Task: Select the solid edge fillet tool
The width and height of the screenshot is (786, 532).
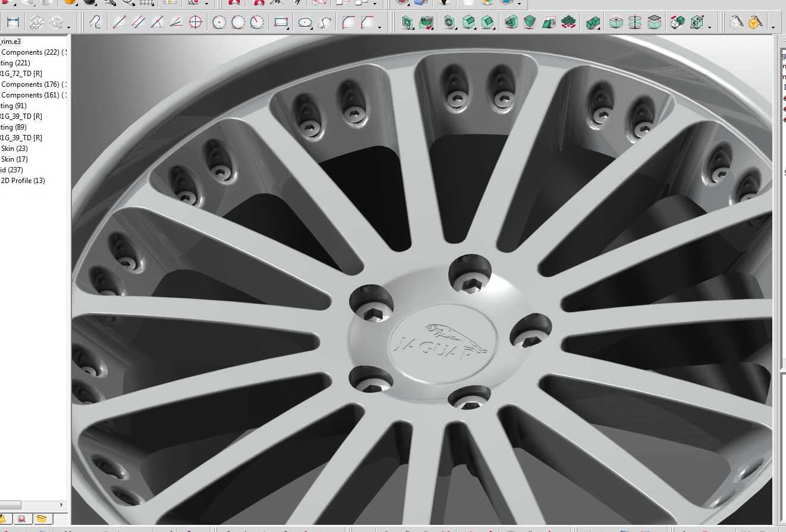Action: tap(469, 23)
